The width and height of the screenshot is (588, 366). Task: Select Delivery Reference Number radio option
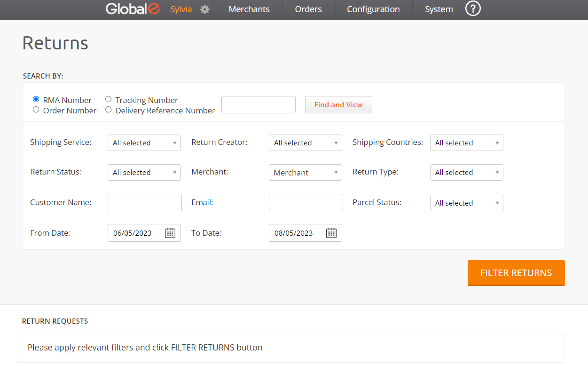point(109,110)
